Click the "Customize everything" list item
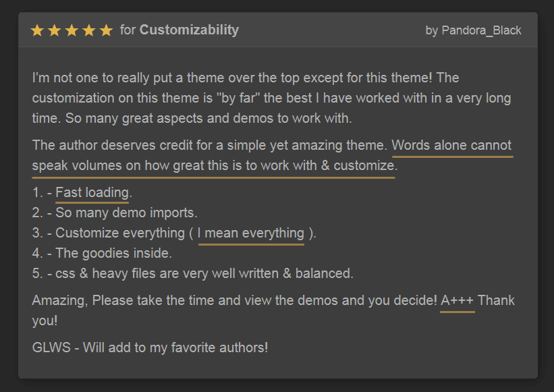554x392 pixels. (x=120, y=233)
